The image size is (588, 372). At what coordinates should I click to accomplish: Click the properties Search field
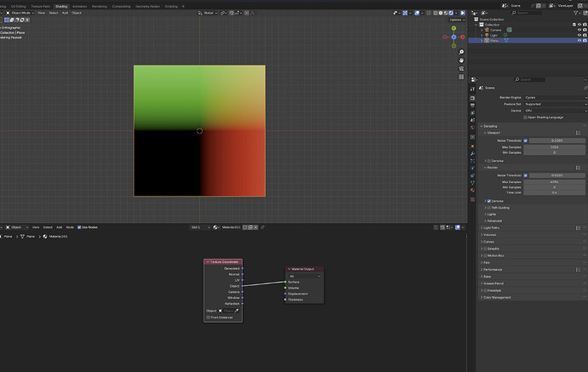point(530,79)
